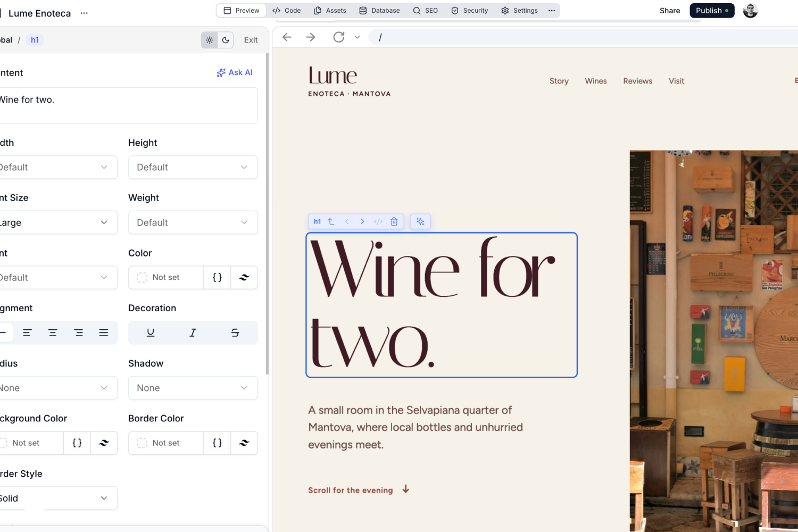This screenshot has height=532, width=798.
Task: Open the SEO tab
Action: (426, 11)
